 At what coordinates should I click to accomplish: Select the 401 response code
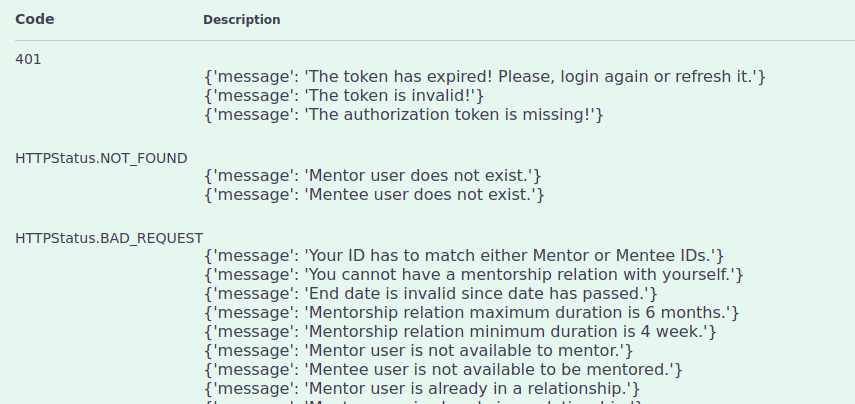pyautogui.click(x=28, y=59)
